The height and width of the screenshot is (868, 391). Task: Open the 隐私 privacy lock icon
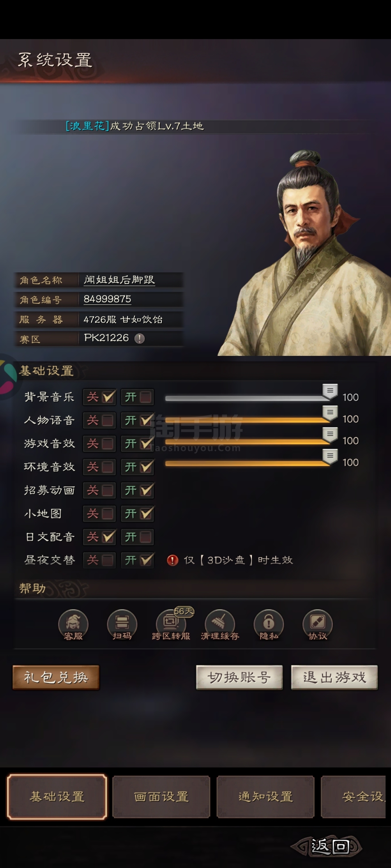click(269, 625)
